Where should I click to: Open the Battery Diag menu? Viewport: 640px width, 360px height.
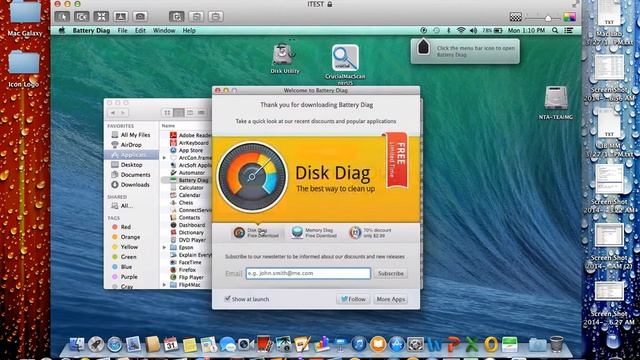pos(91,31)
